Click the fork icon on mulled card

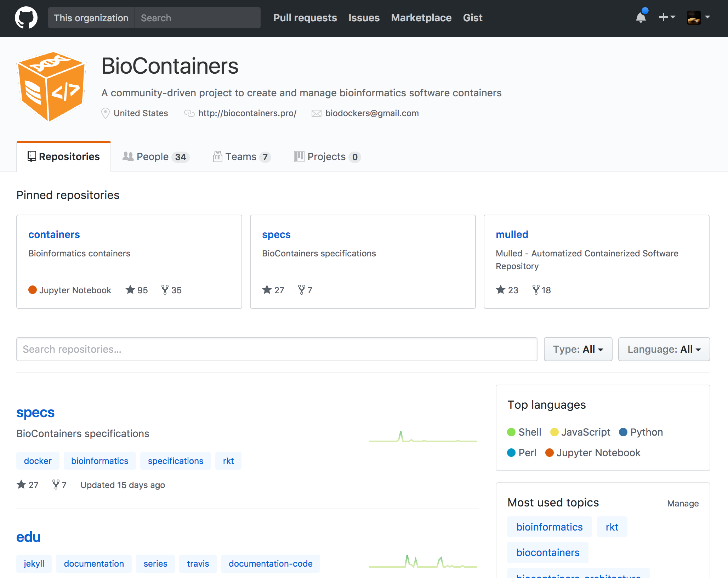pyautogui.click(x=536, y=290)
